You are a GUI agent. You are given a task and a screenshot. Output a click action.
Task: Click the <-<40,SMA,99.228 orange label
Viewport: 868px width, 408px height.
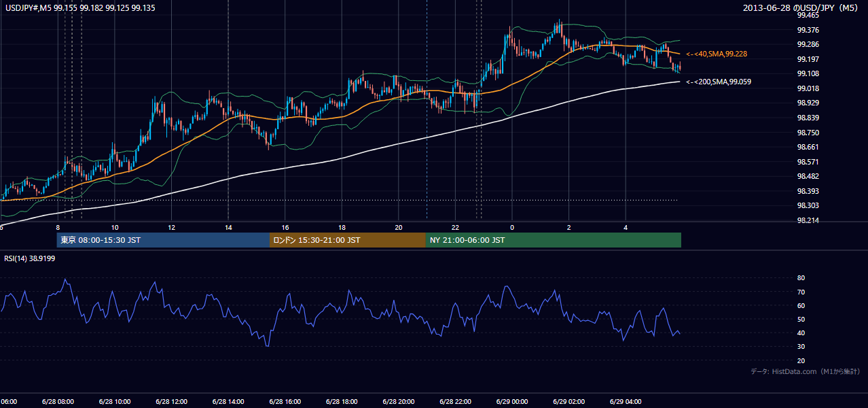pyautogui.click(x=717, y=54)
